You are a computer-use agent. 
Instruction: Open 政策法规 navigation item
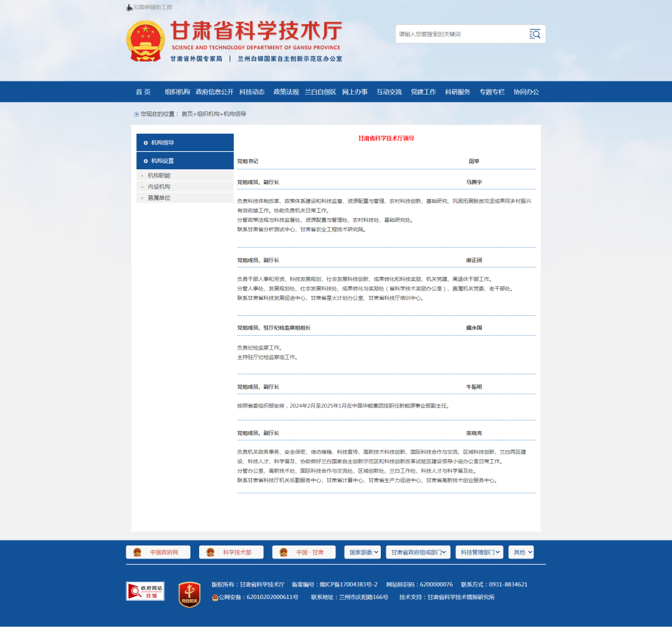(x=286, y=91)
